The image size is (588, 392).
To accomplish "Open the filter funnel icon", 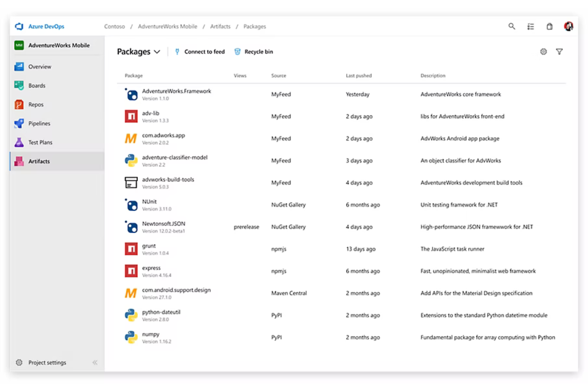I will click(559, 52).
